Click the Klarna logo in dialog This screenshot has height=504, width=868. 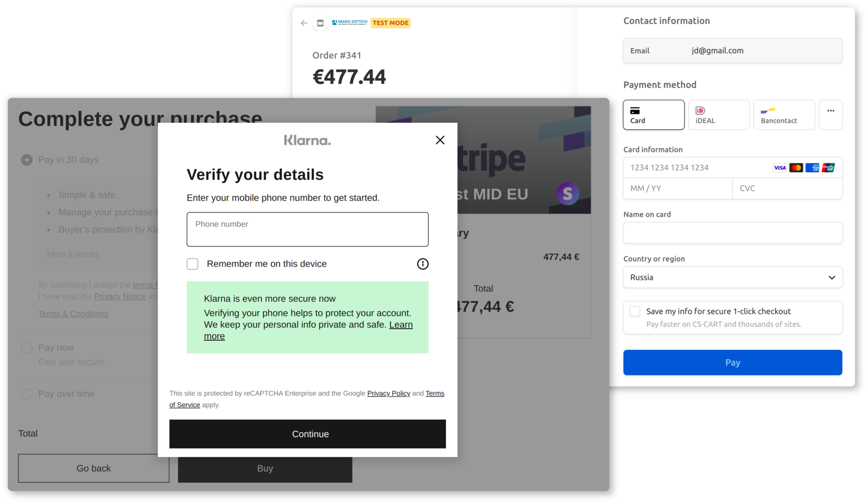click(307, 140)
